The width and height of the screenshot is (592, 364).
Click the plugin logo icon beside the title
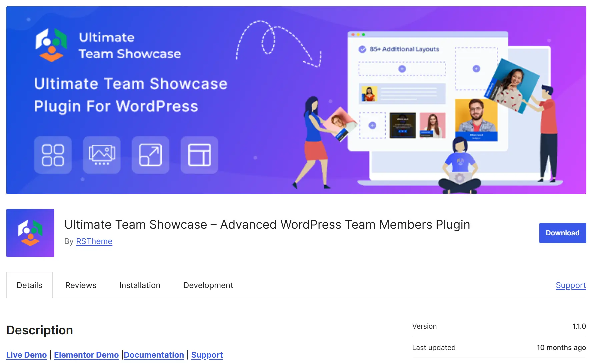click(x=30, y=233)
